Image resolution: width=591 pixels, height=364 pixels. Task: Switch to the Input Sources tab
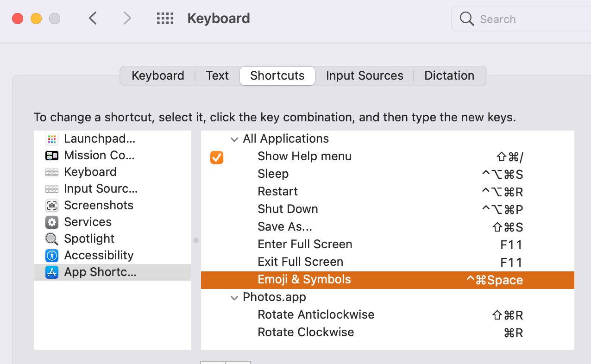365,76
